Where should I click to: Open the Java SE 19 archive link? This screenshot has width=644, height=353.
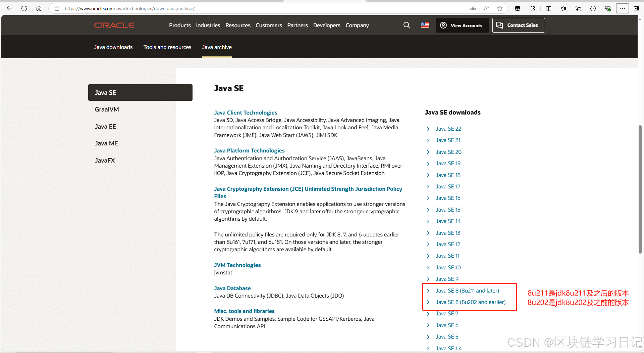[448, 163]
